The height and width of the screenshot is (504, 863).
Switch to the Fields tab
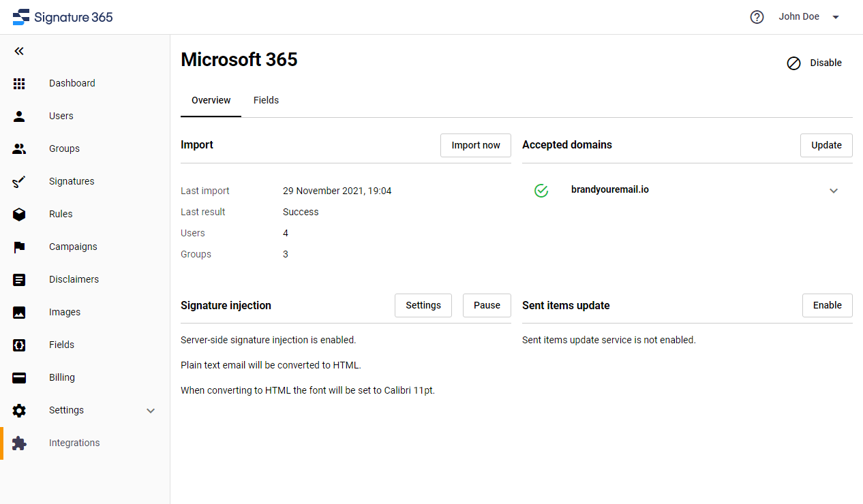tap(266, 100)
